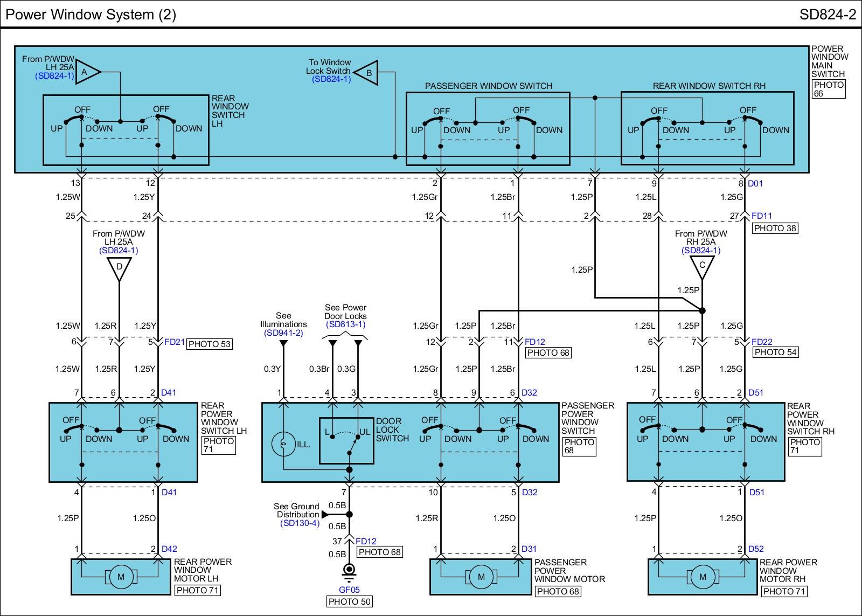The width and height of the screenshot is (862, 616).
Task: Open the PHOTO 50 box under GF05
Action: [350, 601]
